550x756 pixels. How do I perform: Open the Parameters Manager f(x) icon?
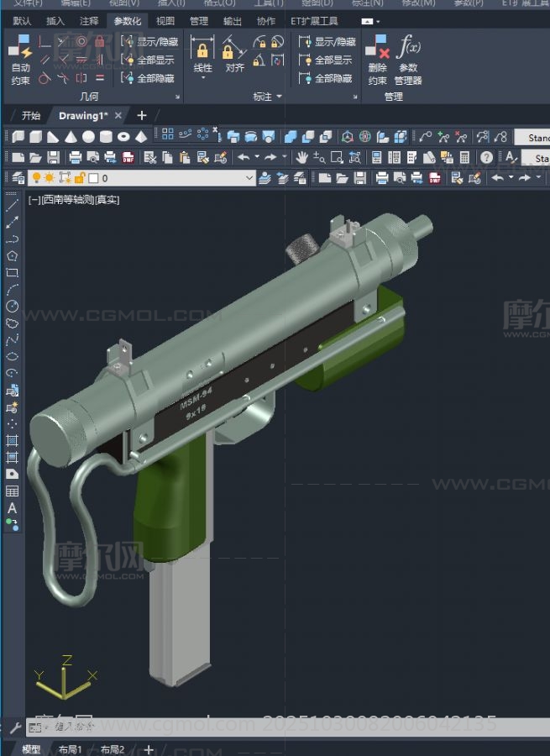tap(408, 57)
